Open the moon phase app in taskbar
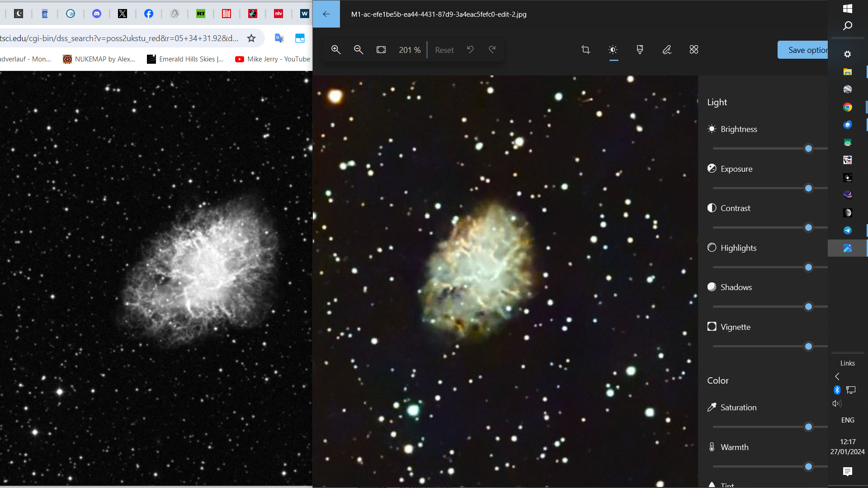 848,213
